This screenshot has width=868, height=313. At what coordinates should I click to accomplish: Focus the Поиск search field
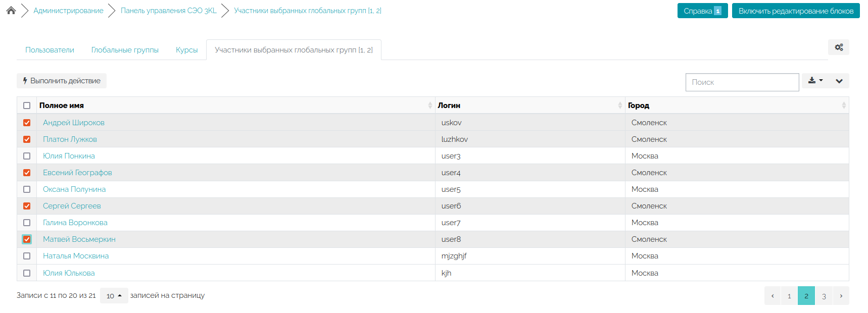pyautogui.click(x=742, y=82)
